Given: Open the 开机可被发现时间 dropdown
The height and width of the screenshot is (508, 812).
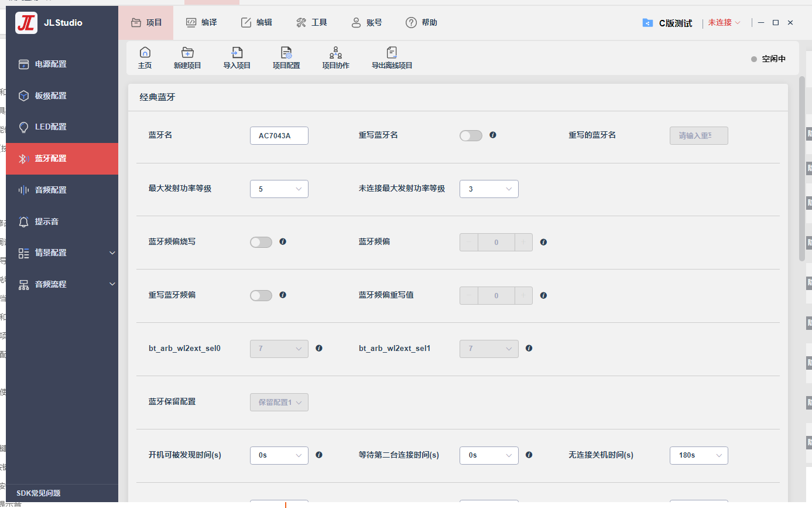Looking at the screenshot, I should point(279,455).
